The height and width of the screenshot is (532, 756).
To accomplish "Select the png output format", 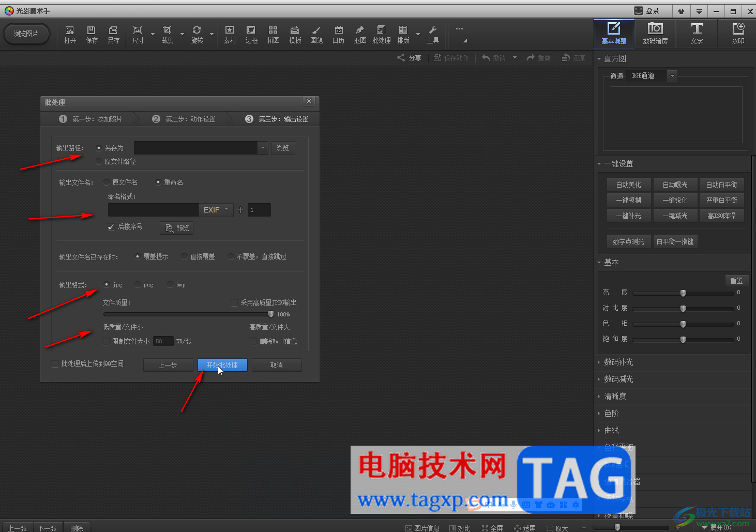I will click(x=138, y=284).
